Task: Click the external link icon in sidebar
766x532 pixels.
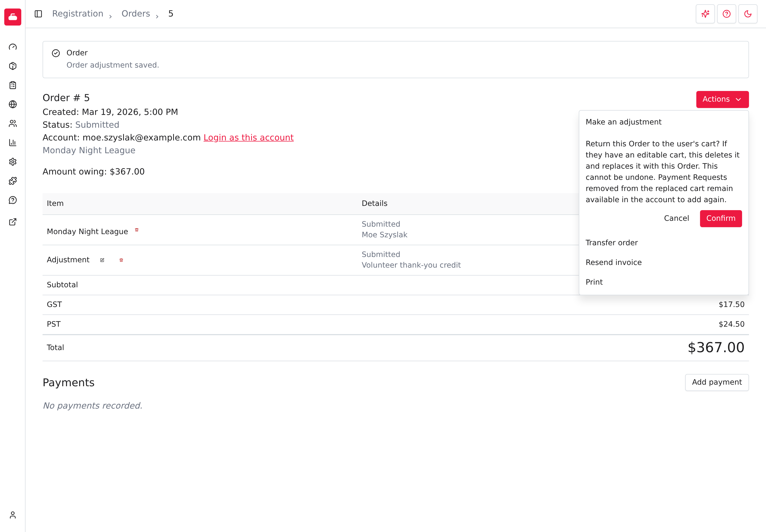Action: point(13,222)
